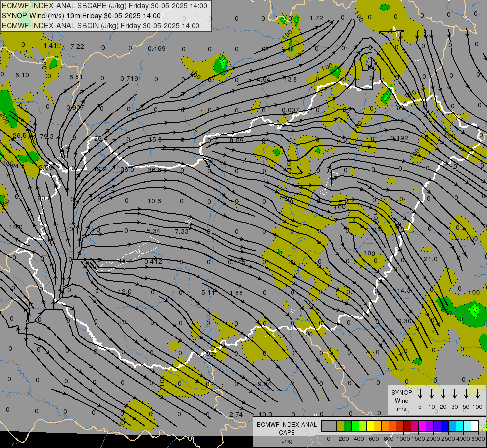Click the 13.8 value on the map
487x448 pixels.
point(291,79)
